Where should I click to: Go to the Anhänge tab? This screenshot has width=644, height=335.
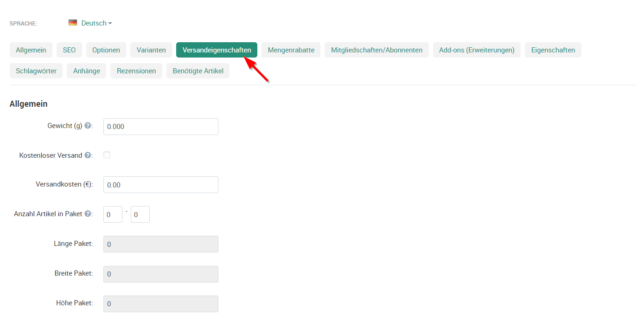click(87, 71)
